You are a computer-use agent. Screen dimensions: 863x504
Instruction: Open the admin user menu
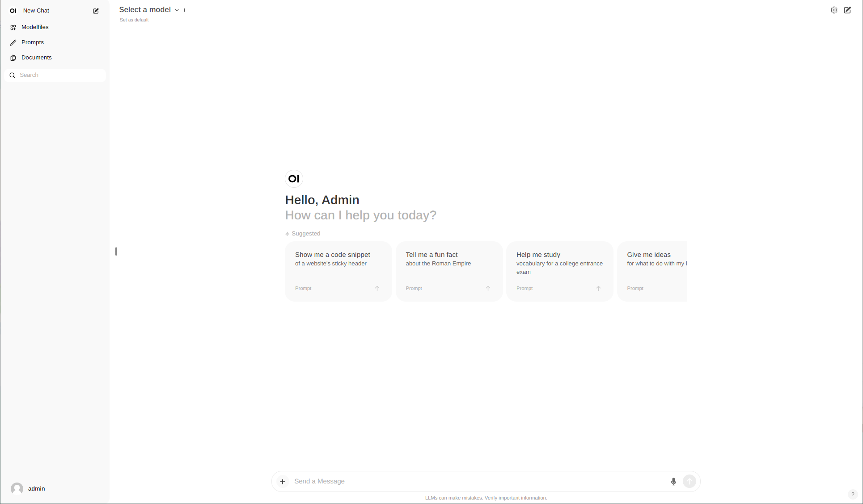coord(37,488)
